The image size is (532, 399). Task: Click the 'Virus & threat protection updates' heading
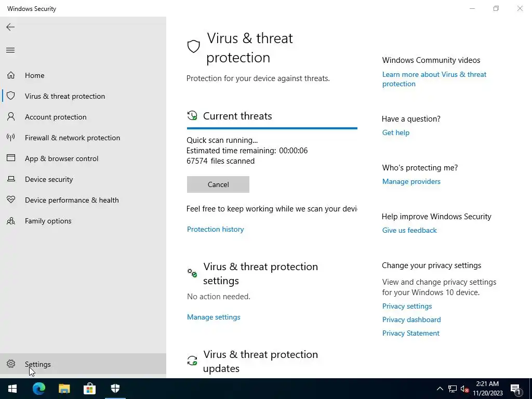pos(261,362)
